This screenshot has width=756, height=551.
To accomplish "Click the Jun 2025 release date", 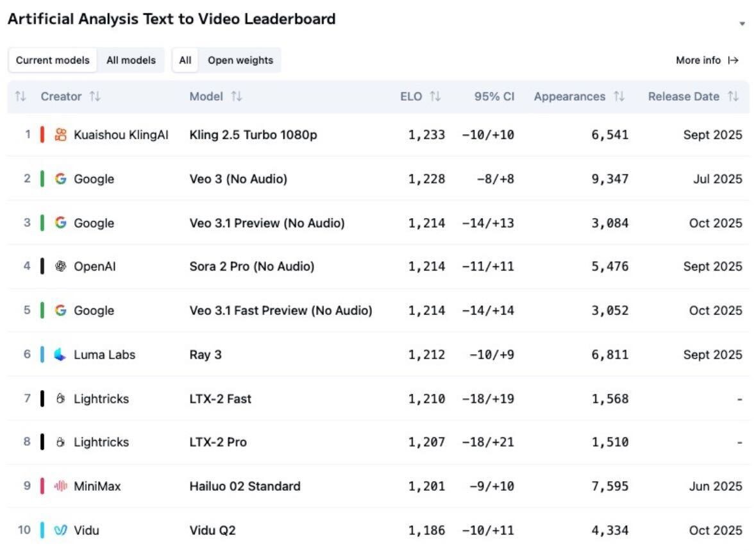I will tap(716, 486).
